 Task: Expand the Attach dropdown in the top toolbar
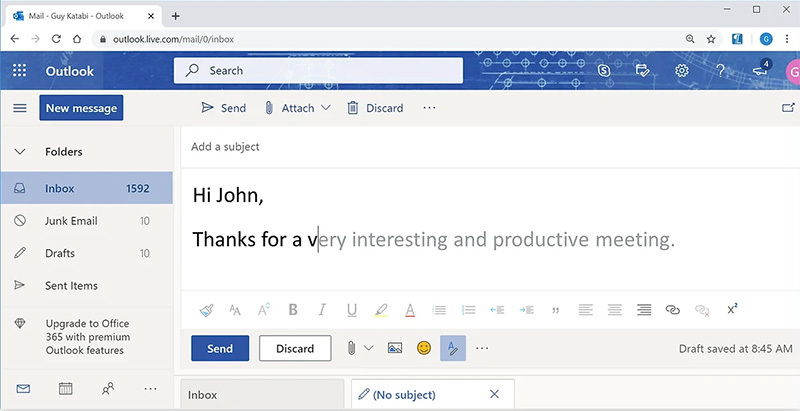click(x=325, y=108)
